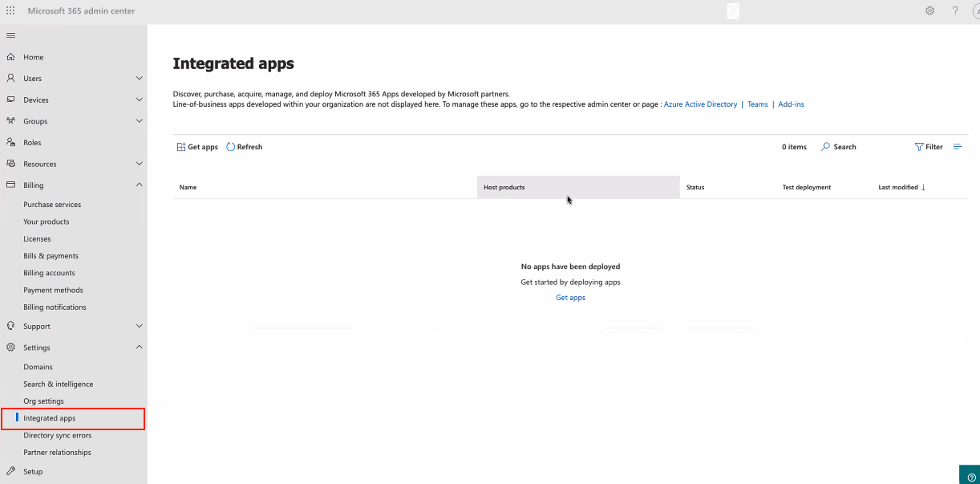This screenshot has height=484, width=980.
Task: Open Your products in sidebar
Action: coord(47,222)
